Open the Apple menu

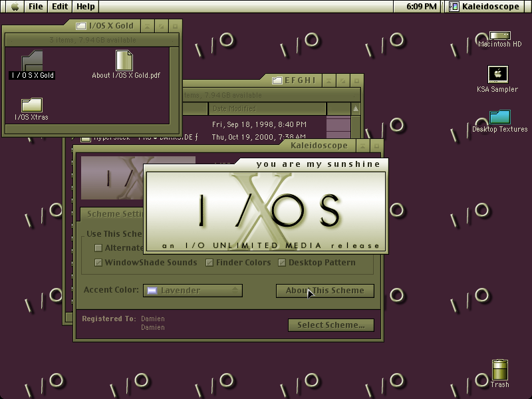coord(15,7)
